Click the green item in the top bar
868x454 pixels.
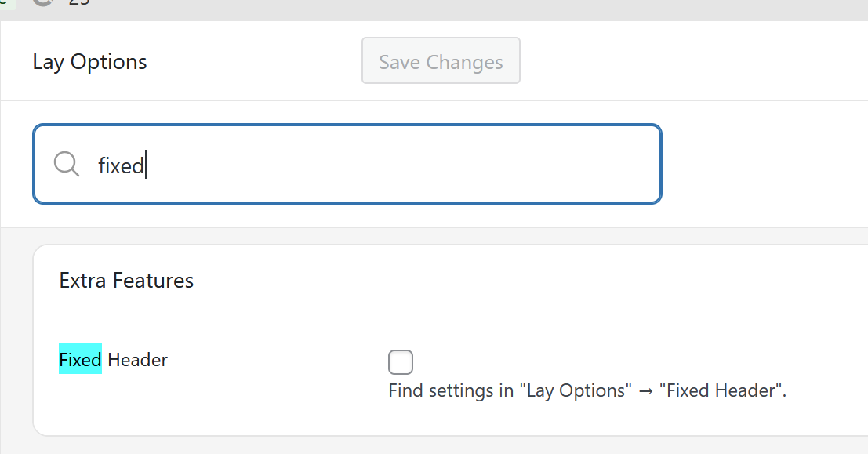click(8, 3)
